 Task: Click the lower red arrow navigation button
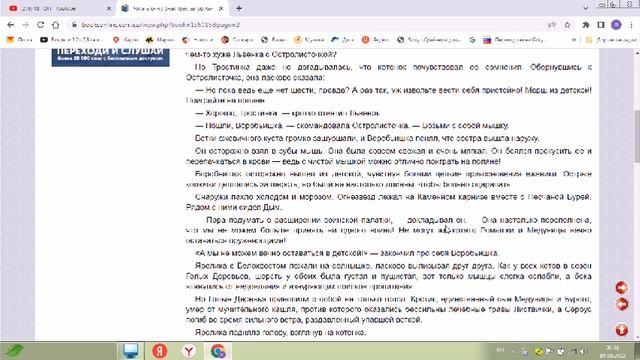tap(622, 304)
